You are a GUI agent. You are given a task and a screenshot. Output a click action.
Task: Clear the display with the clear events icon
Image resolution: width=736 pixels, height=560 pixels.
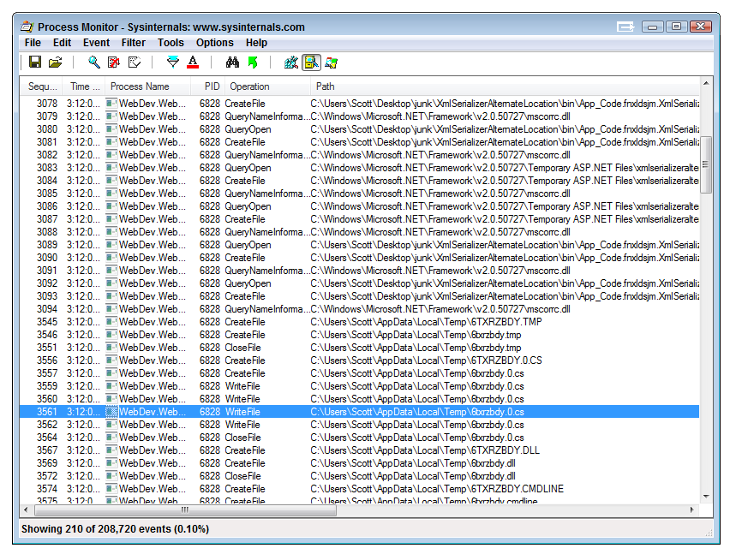point(113,62)
